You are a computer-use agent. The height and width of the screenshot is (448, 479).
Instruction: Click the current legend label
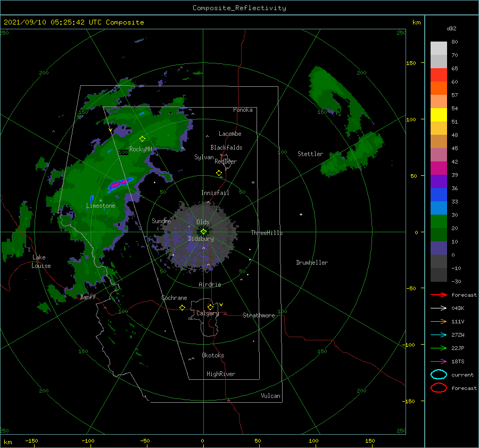(x=463, y=375)
